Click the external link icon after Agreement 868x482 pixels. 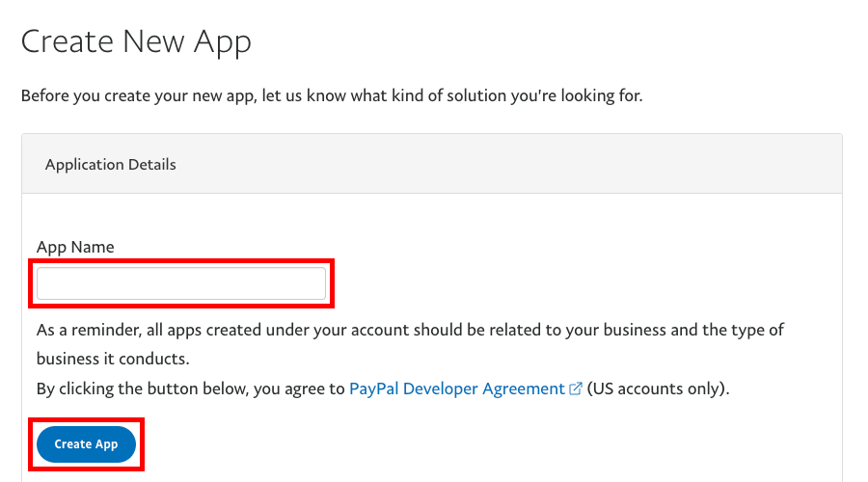point(576,389)
